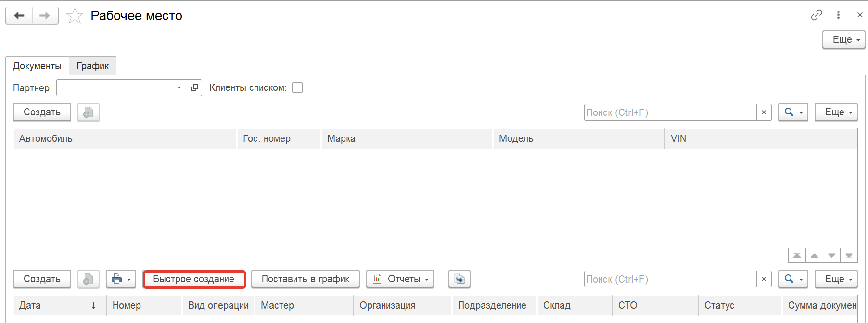Clear the lower search field
868x323 pixels.
(764, 279)
